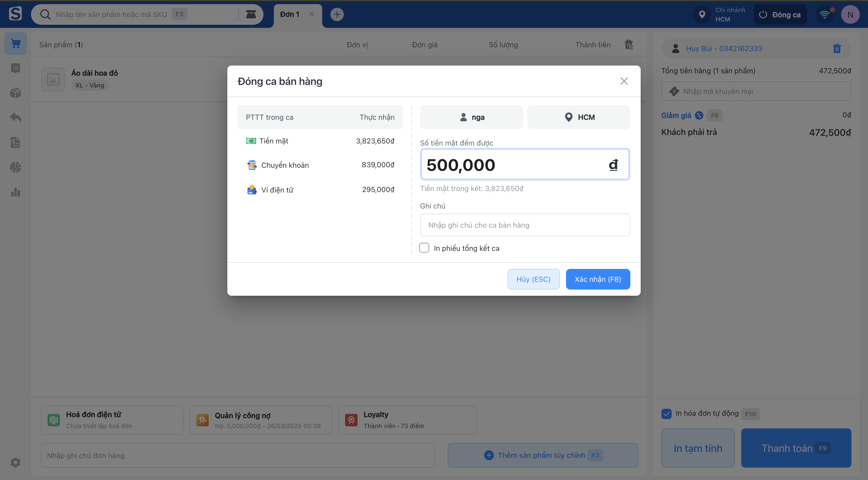This screenshot has width=868, height=480.
Task: Click customer link Huy Bùi - 0342162333
Action: pos(724,49)
